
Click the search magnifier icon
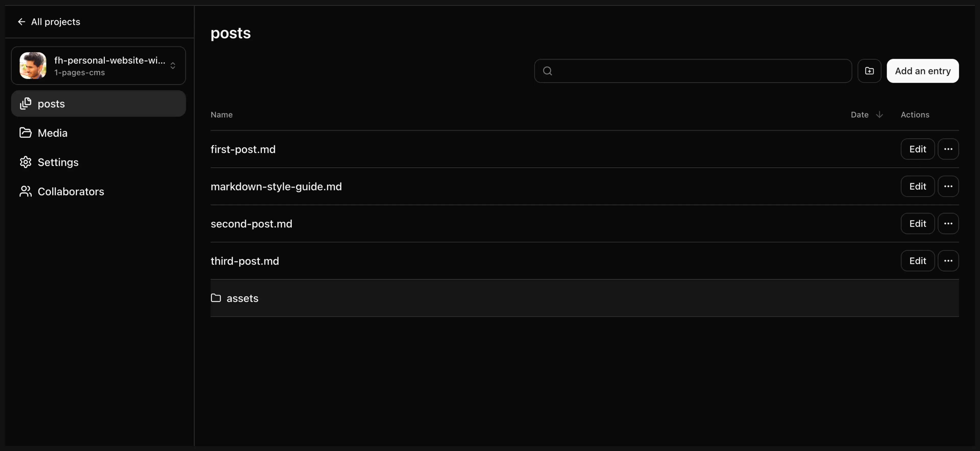coord(547,71)
